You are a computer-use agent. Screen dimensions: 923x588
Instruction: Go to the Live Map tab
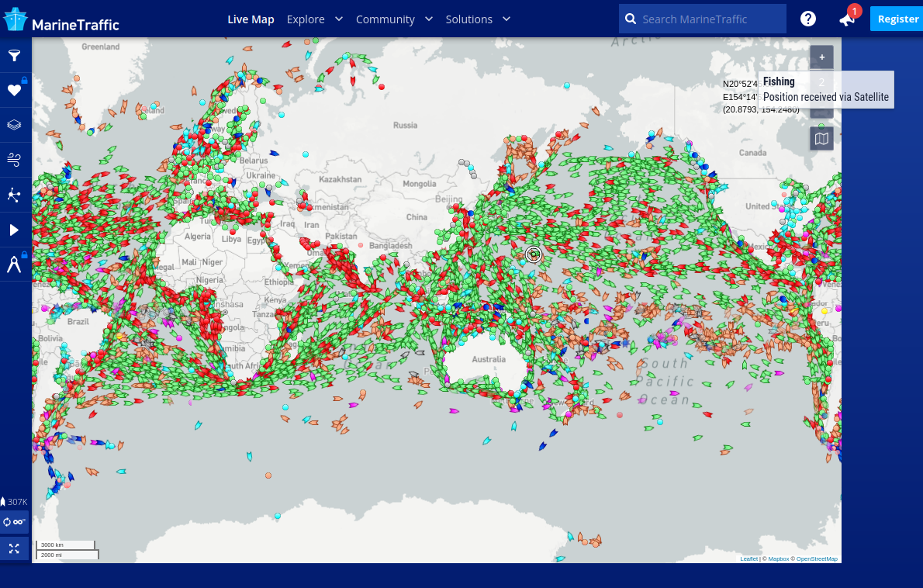[251, 19]
